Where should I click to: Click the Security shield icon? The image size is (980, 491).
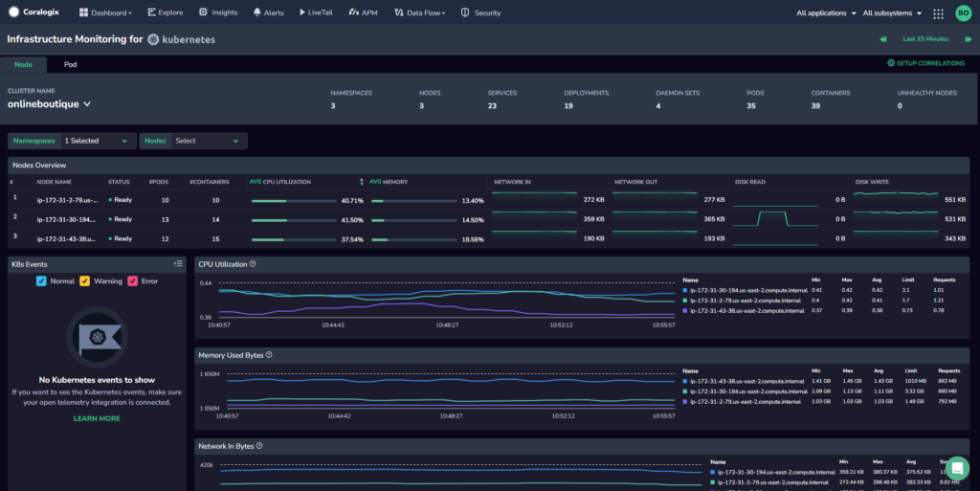pos(465,12)
